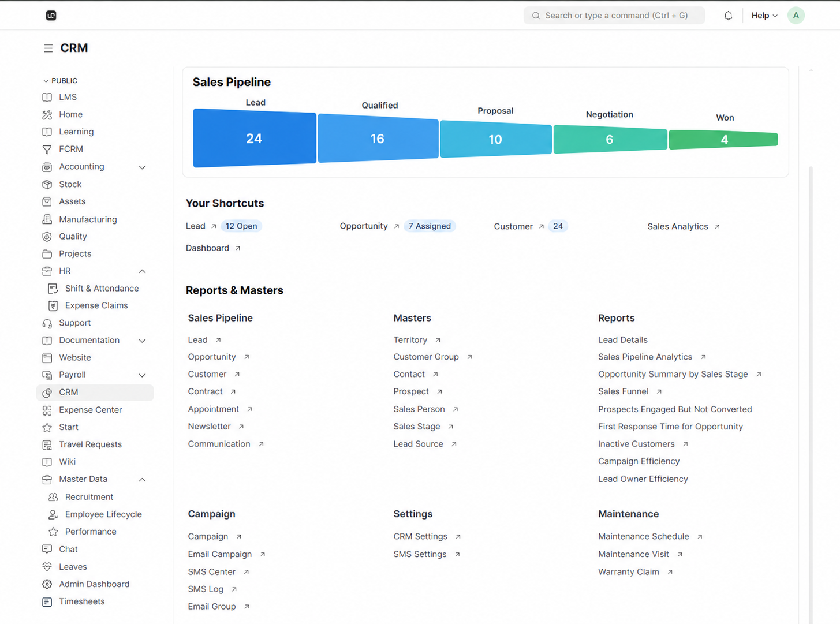Click the user avatar A icon
The width and height of the screenshot is (840, 624).
coord(796,16)
